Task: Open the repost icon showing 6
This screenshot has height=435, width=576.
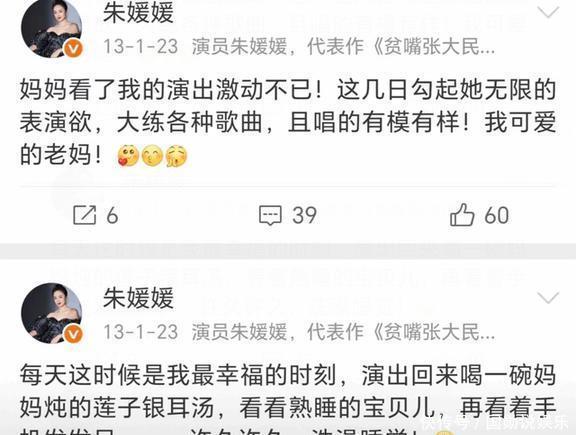Action: point(84,215)
